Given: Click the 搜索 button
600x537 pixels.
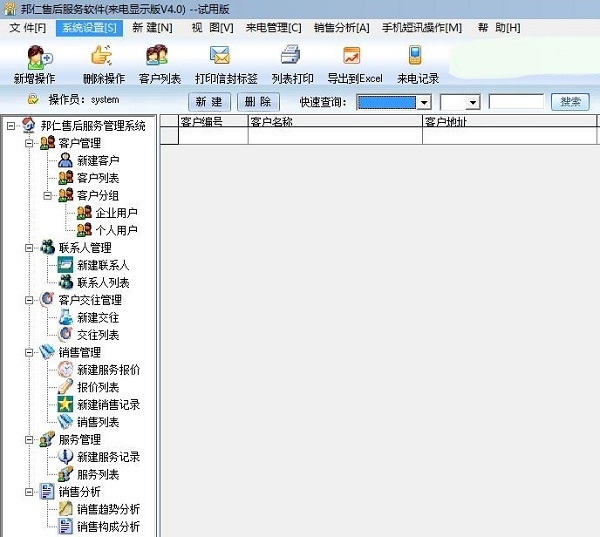Looking at the screenshot, I should click(570, 102).
